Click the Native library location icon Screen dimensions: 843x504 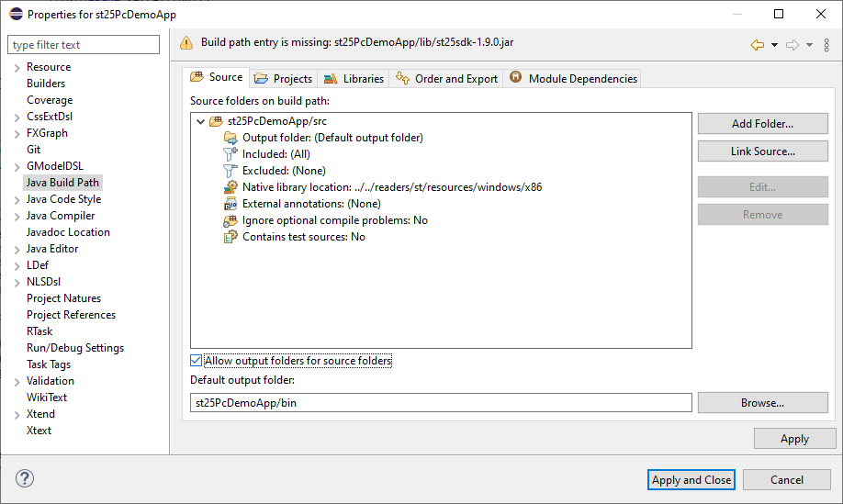point(230,187)
